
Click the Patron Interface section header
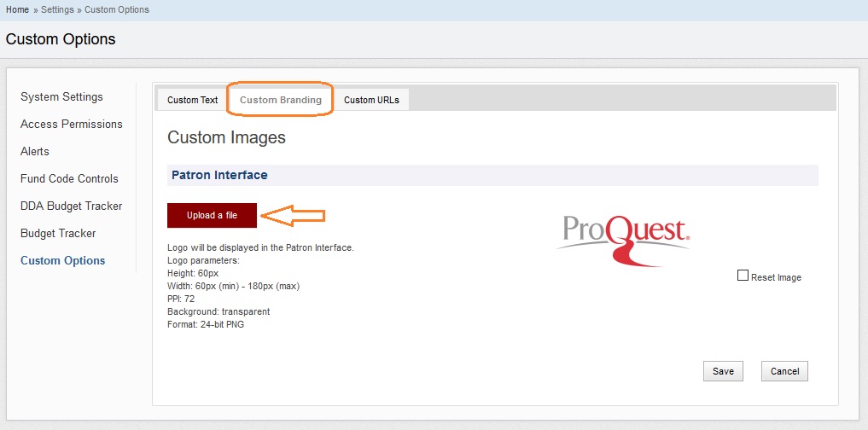pos(219,175)
